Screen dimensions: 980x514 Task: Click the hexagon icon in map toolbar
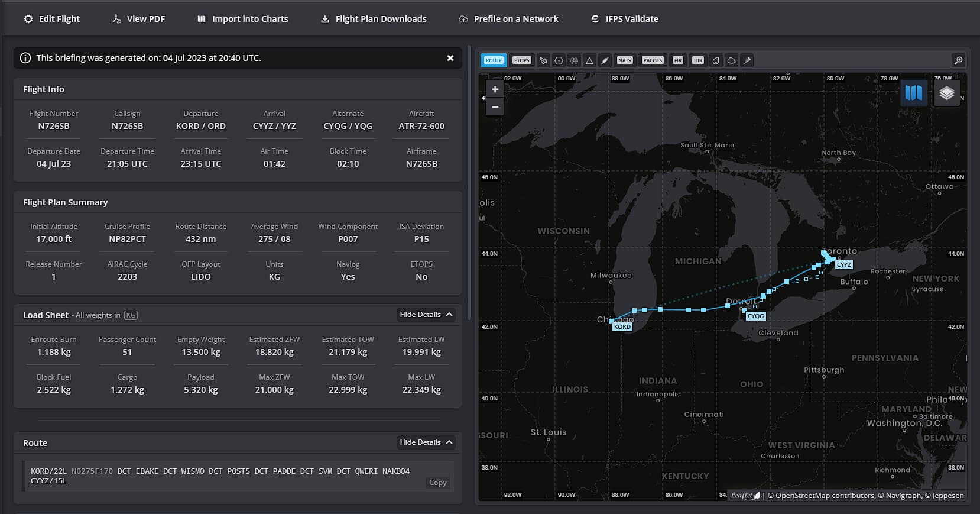[x=559, y=60]
